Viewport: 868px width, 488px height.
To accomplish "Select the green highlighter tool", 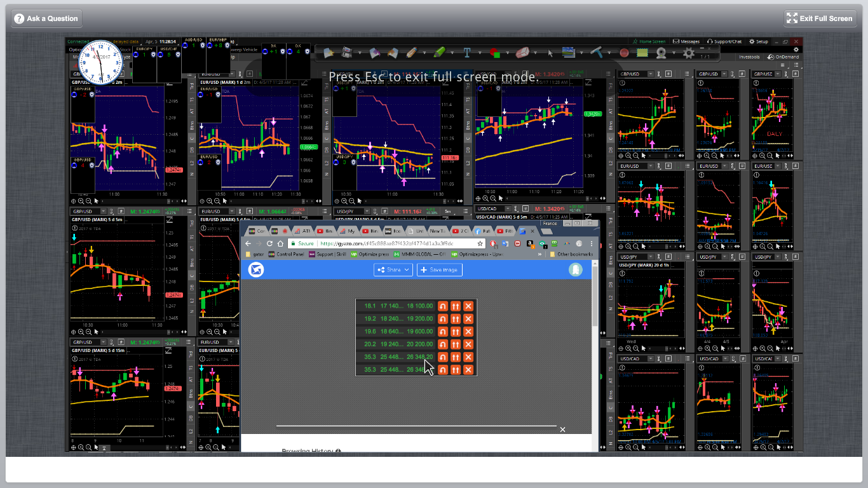I will pos(440,53).
